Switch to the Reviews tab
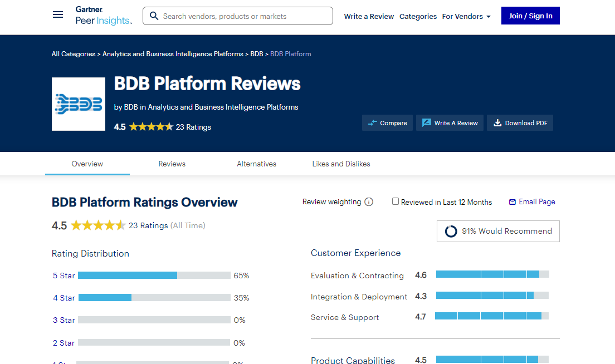The width and height of the screenshot is (615, 364). pos(172,164)
